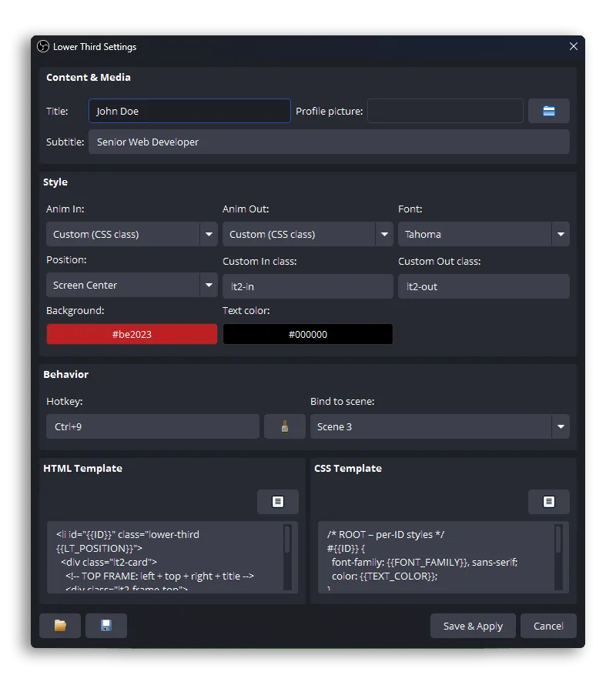
Task: Open the Text color picker showing #000000
Action: click(x=307, y=334)
